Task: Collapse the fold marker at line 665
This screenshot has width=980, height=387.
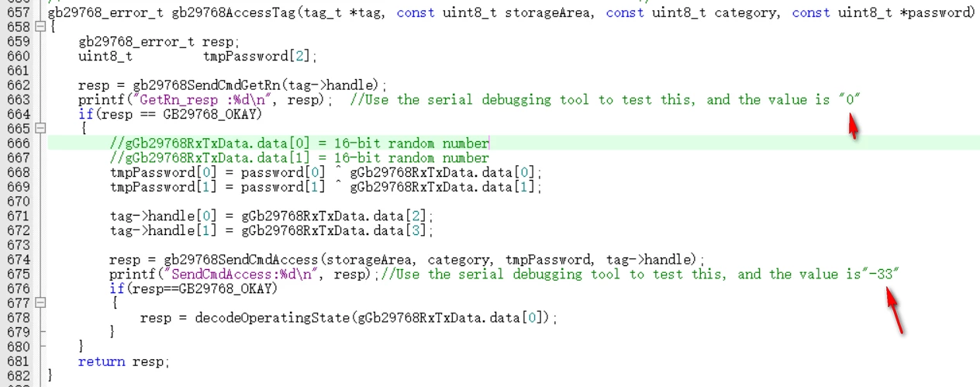Action: coord(40,129)
